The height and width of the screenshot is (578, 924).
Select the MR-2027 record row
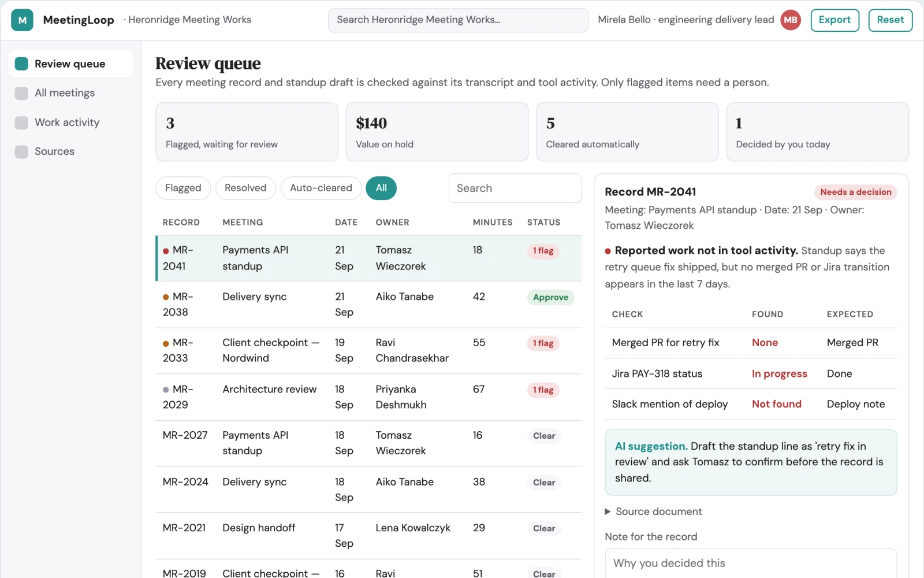pyautogui.click(x=369, y=443)
